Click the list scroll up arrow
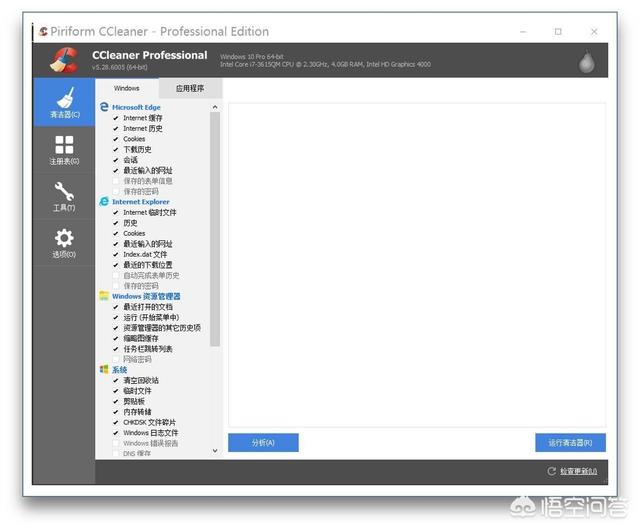This screenshot has width=640, height=530. [215, 107]
